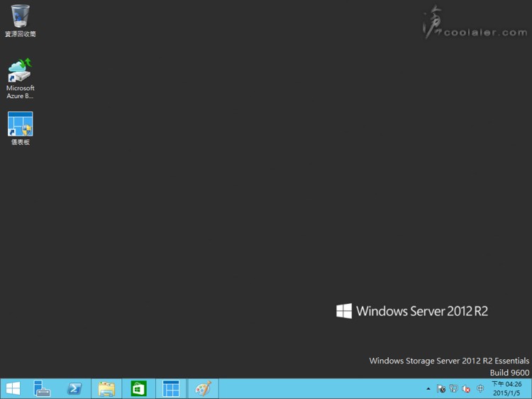
Task: Click the 2015/1/5 date text
Action: tap(506, 393)
